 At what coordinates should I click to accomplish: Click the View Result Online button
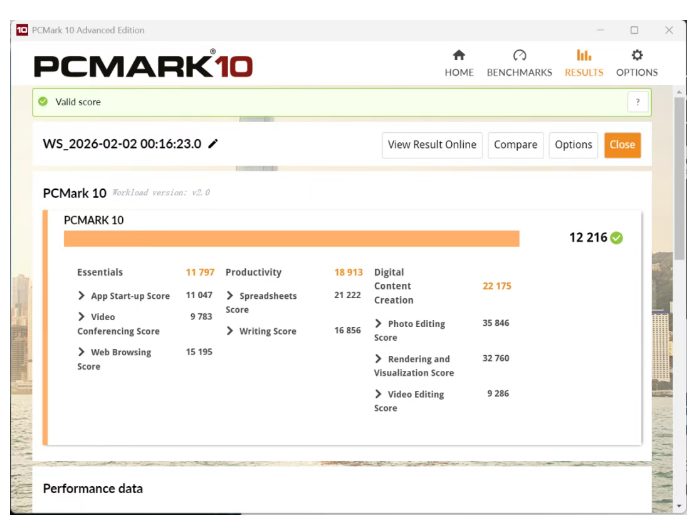click(432, 145)
